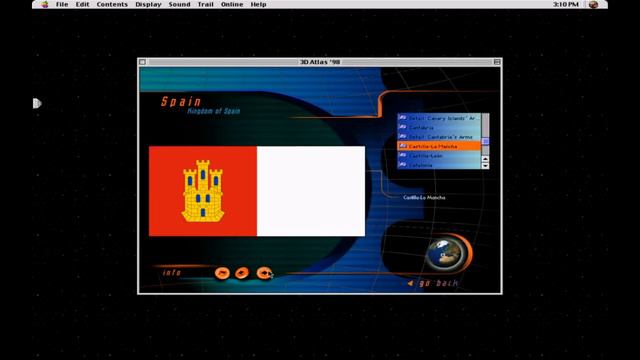Click the go back link
This screenshot has height=360, width=640.
[x=433, y=283]
